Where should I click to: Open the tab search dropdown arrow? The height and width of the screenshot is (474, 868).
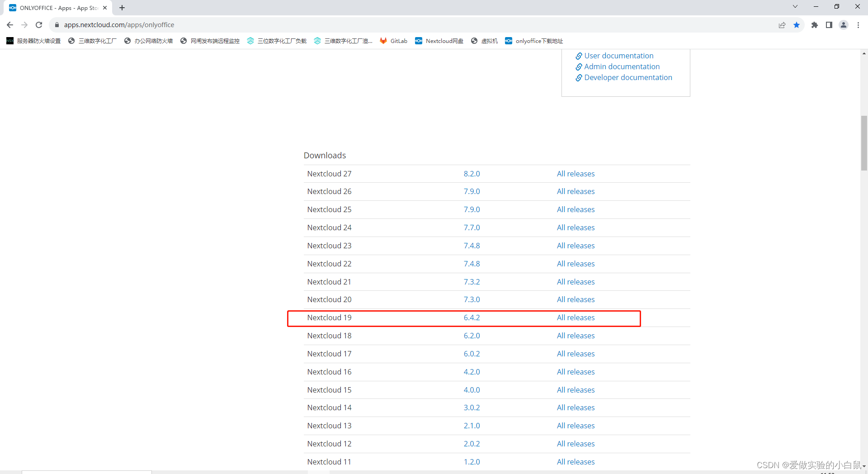pyautogui.click(x=795, y=6)
